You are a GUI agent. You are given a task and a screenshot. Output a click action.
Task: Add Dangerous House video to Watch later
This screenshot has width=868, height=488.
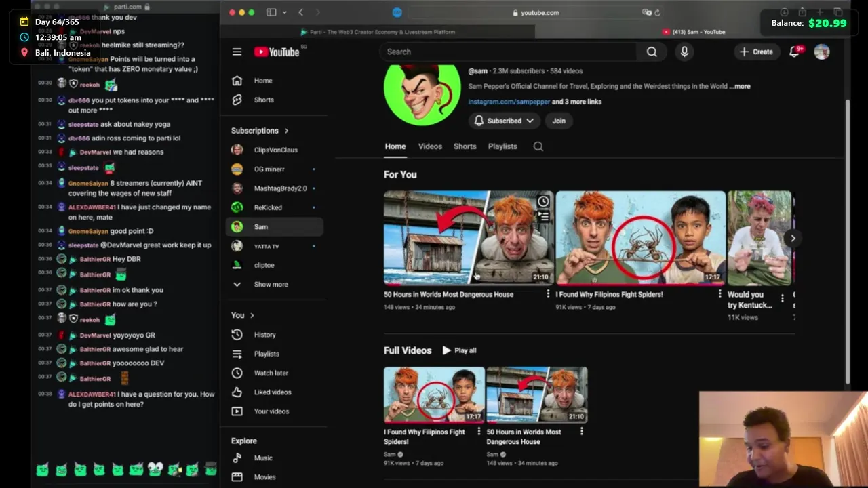point(543,201)
